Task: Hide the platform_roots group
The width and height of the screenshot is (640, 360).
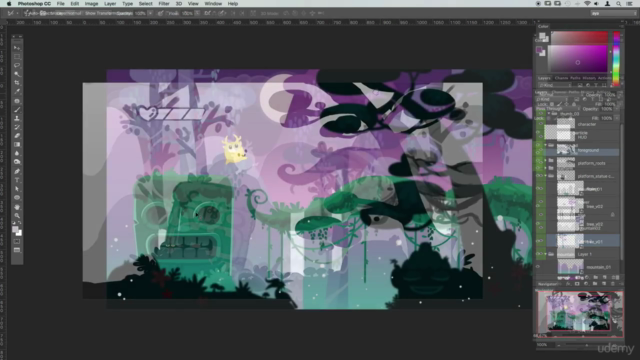Action: click(540, 163)
